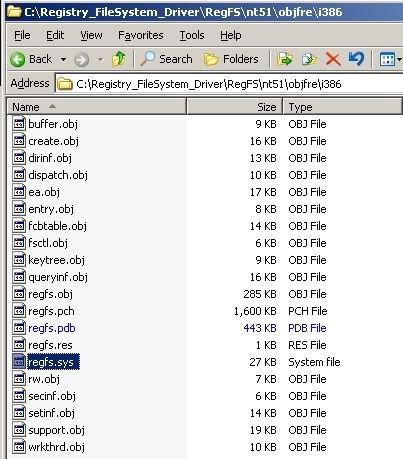Open the Back history dropdown arrow
The image size is (403, 459).
pos(63,60)
